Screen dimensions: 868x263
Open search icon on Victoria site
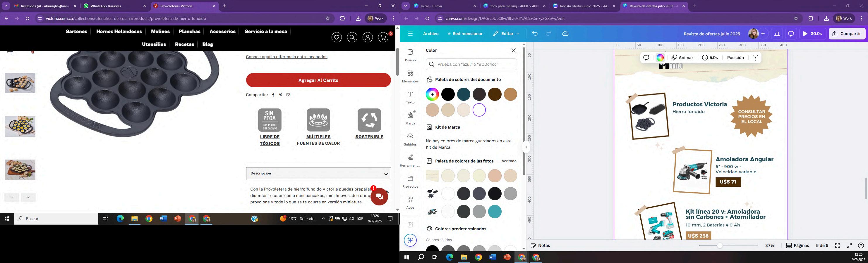click(352, 37)
